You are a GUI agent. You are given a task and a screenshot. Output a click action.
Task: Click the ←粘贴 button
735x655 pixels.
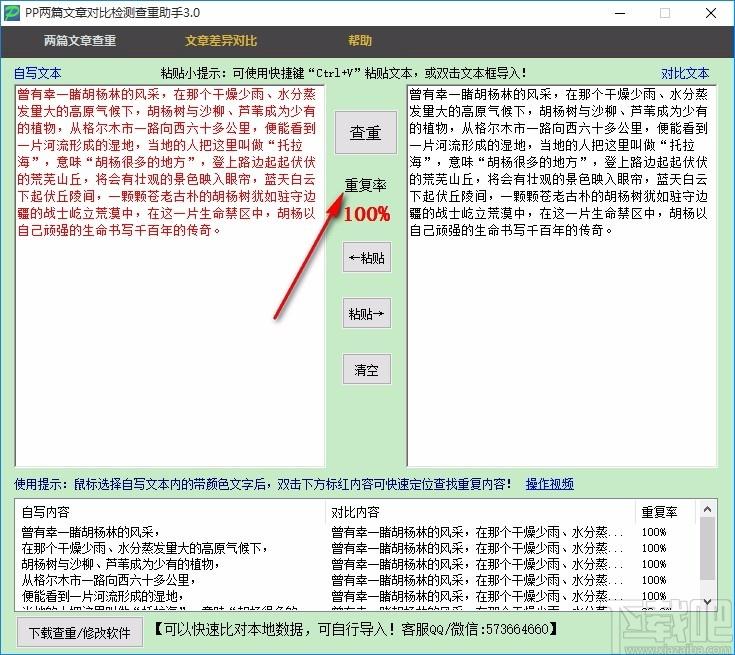pos(367,257)
